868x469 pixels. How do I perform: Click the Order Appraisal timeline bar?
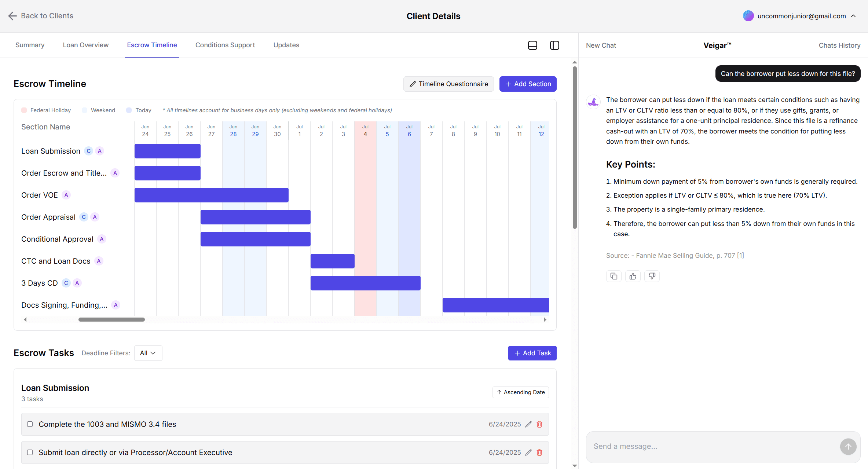point(256,217)
